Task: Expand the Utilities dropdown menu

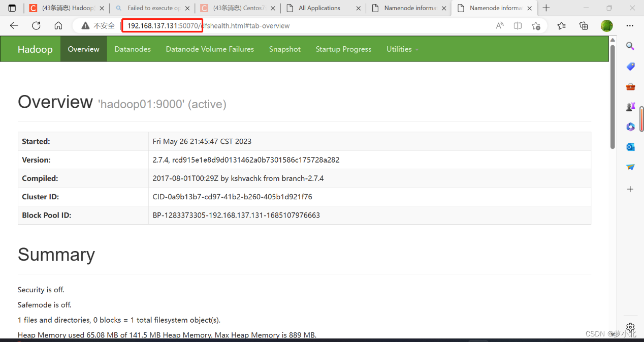Action: (403, 49)
